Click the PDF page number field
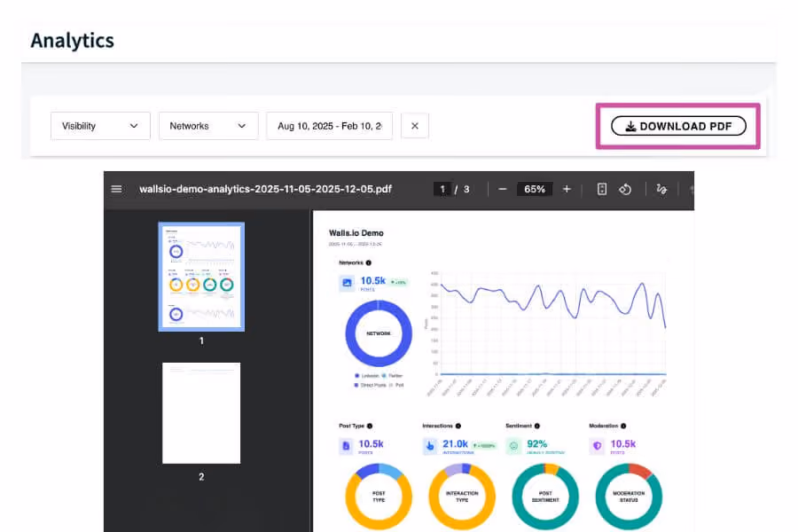This screenshot has height=532, width=798. pos(442,190)
